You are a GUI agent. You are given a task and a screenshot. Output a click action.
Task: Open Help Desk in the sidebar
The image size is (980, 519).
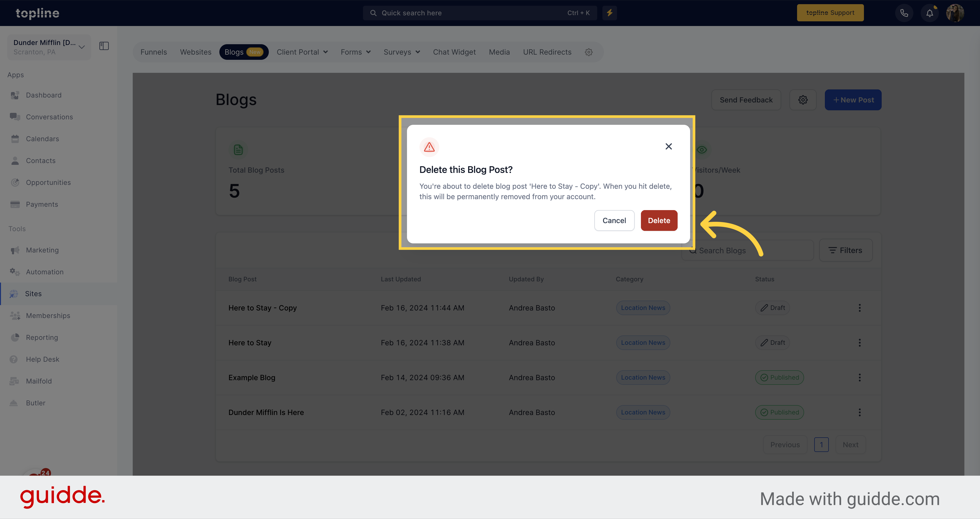tap(42, 359)
